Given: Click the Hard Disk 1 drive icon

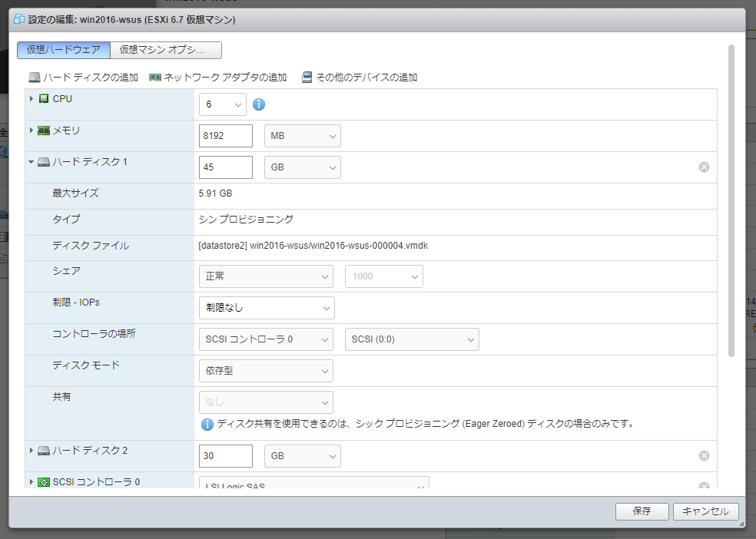Looking at the screenshot, I should point(44,162).
